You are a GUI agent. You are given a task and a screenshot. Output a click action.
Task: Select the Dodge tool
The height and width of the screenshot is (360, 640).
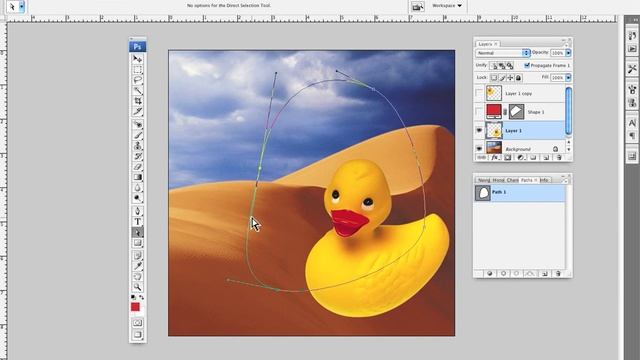pos(138,198)
